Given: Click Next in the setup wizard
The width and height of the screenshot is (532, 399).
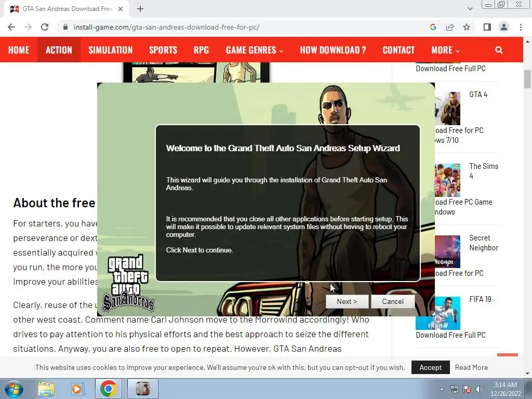Looking at the screenshot, I should [347, 301].
